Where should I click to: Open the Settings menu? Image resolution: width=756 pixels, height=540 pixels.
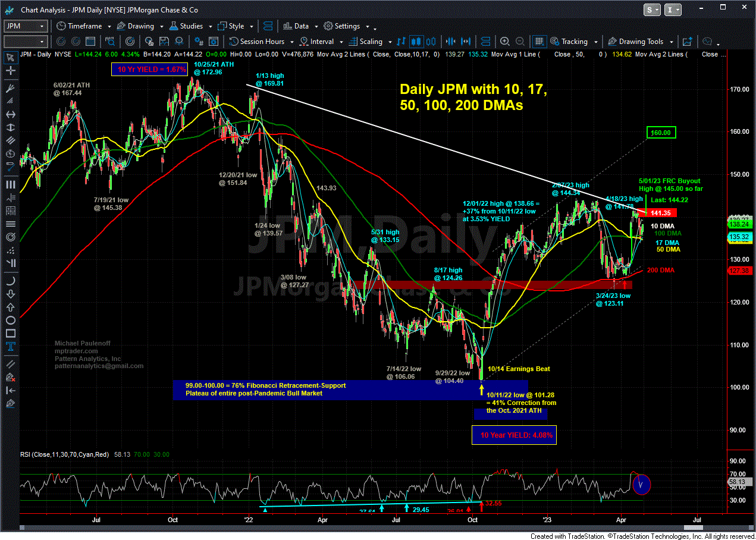(x=342, y=26)
